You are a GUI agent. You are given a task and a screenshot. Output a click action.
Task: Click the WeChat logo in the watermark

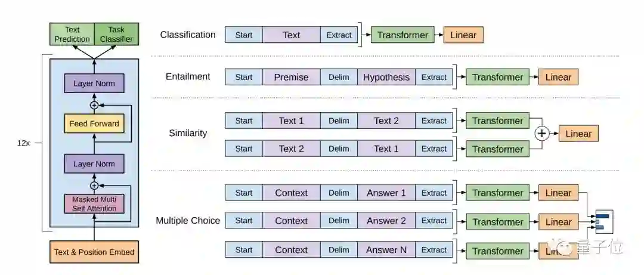coord(563,247)
